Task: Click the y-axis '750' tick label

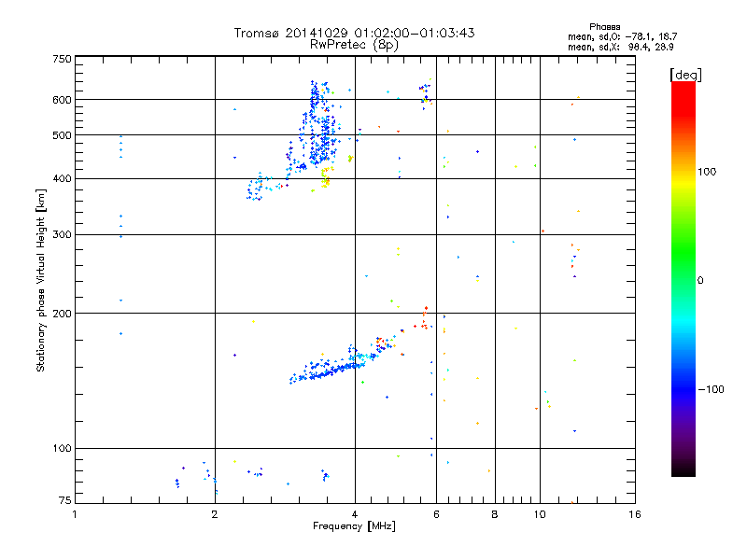Action: [x=62, y=59]
